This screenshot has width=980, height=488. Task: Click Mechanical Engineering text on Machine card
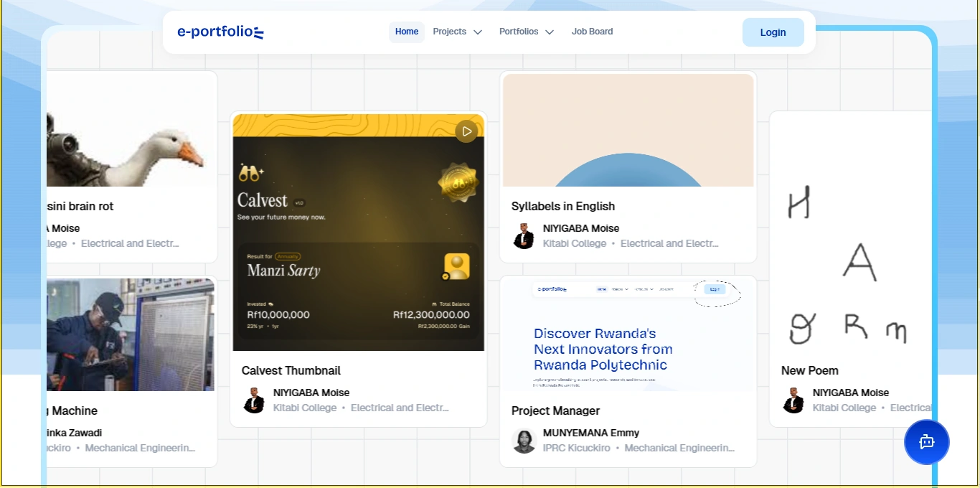140,448
